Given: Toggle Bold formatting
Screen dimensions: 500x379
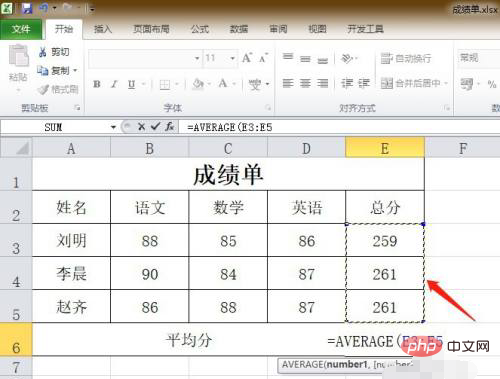Looking at the screenshot, I should point(97,84).
